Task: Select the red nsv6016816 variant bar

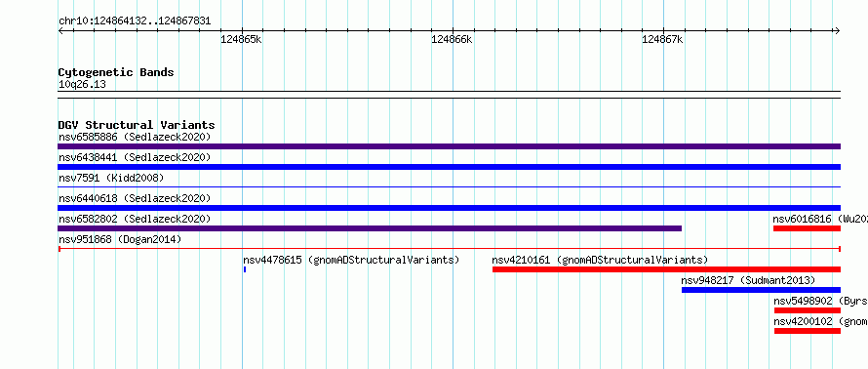Action: (x=808, y=228)
